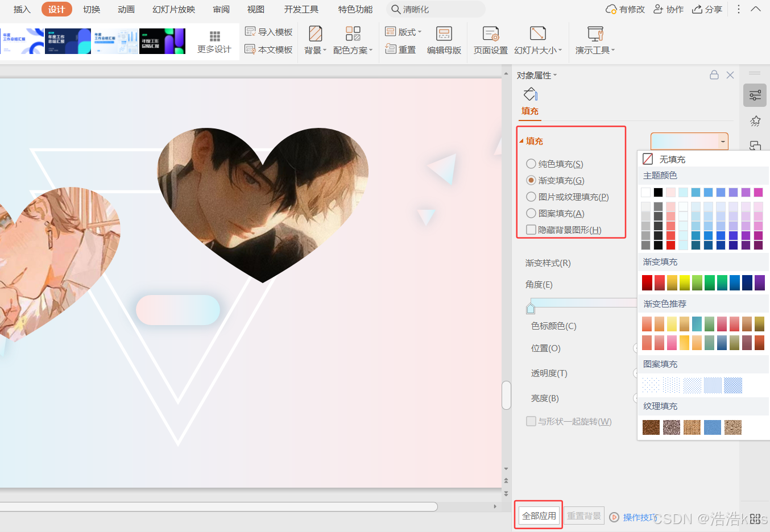The width and height of the screenshot is (770, 532).
Task: Toggle 与形状一起旋转(W) checkbox
Action: tap(531, 421)
